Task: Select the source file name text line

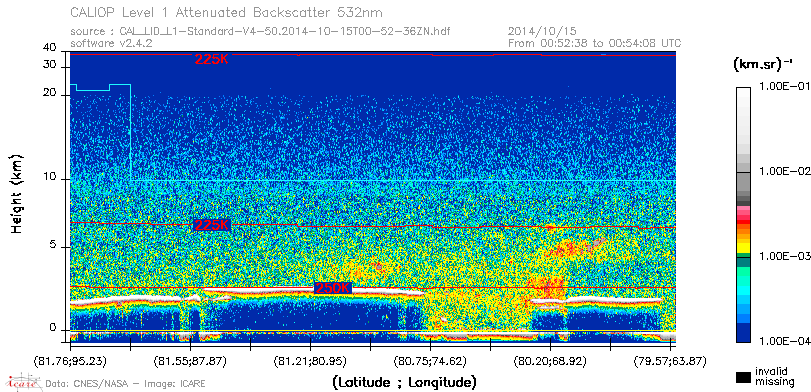Action: (x=260, y=32)
